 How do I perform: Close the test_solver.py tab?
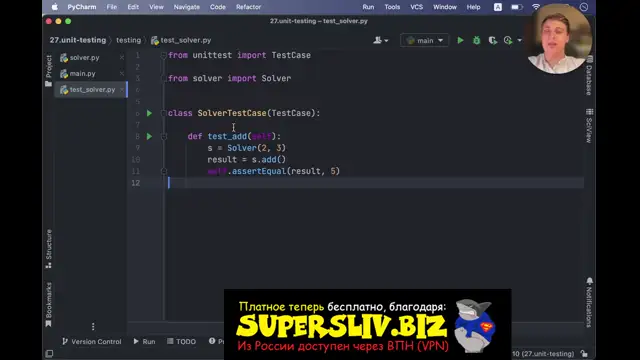click(x=122, y=89)
